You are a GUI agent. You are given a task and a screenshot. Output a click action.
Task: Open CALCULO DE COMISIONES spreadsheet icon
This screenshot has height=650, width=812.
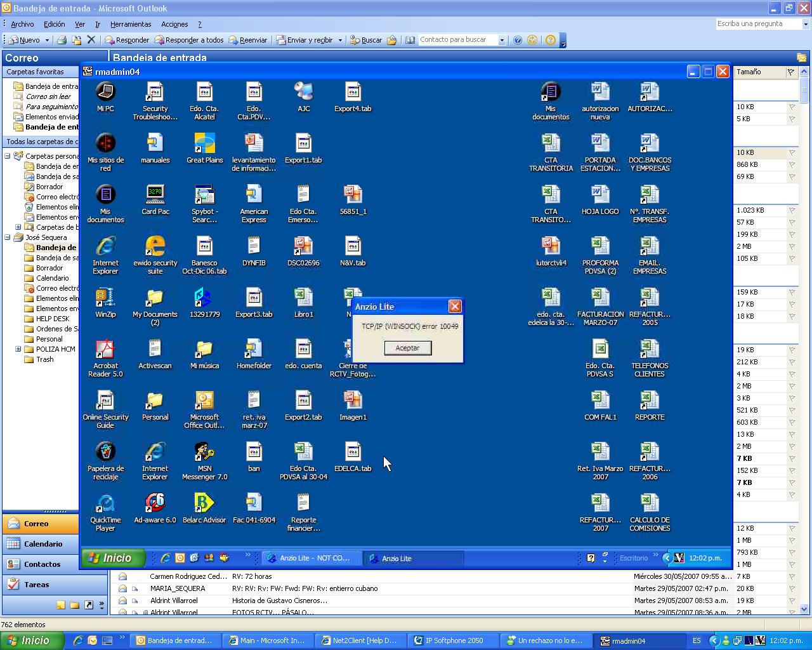pyautogui.click(x=650, y=512)
